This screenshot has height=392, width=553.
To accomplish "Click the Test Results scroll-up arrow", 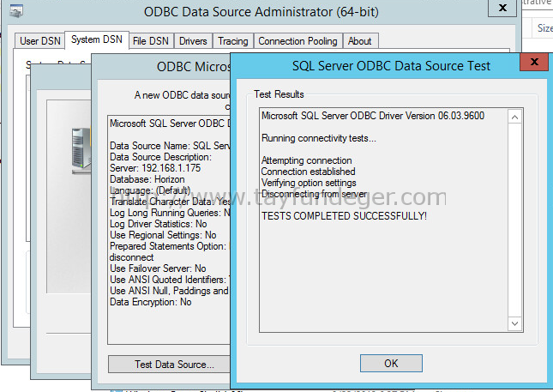I will [x=514, y=117].
